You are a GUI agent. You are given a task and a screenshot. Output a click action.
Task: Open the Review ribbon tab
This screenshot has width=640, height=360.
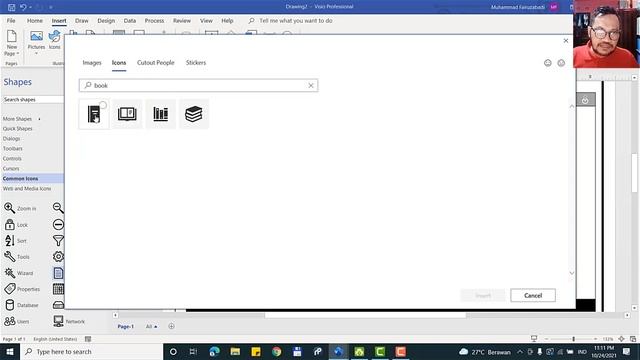(x=182, y=20)
